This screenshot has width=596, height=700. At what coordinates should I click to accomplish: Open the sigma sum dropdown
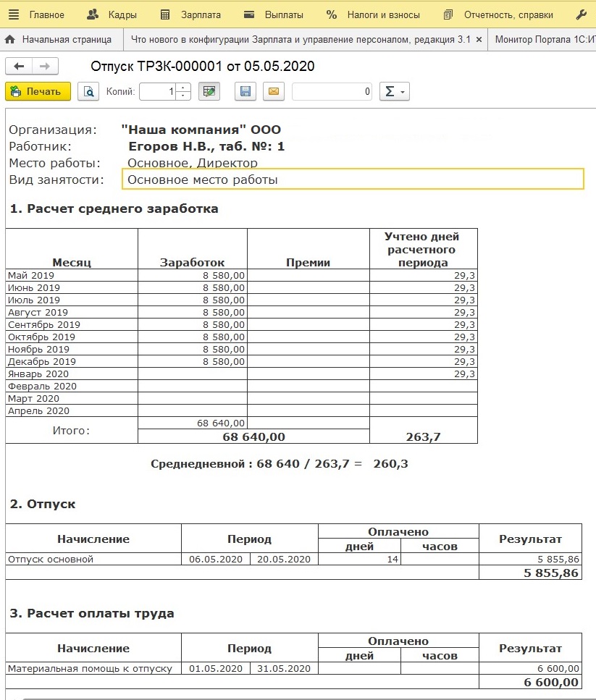(x=394, y=91)
